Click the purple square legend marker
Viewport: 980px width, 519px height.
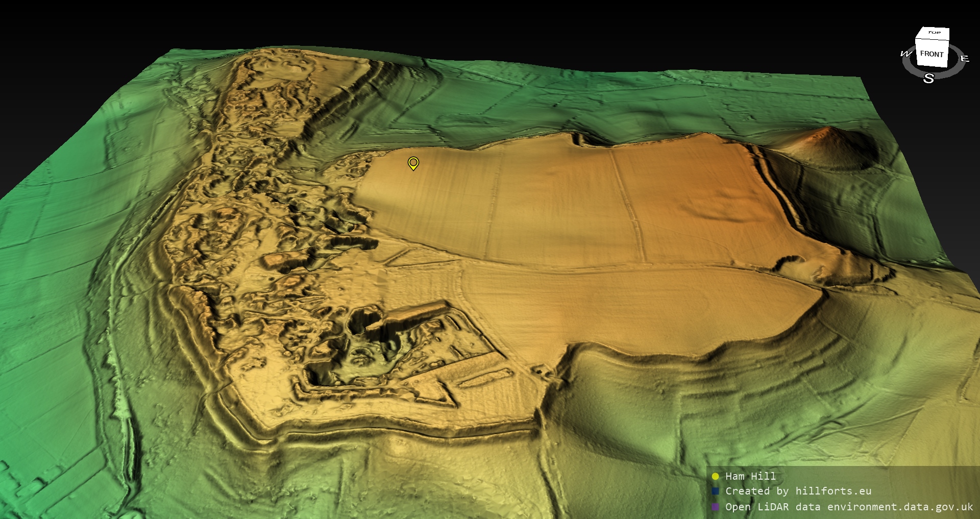tap(715, 507)
